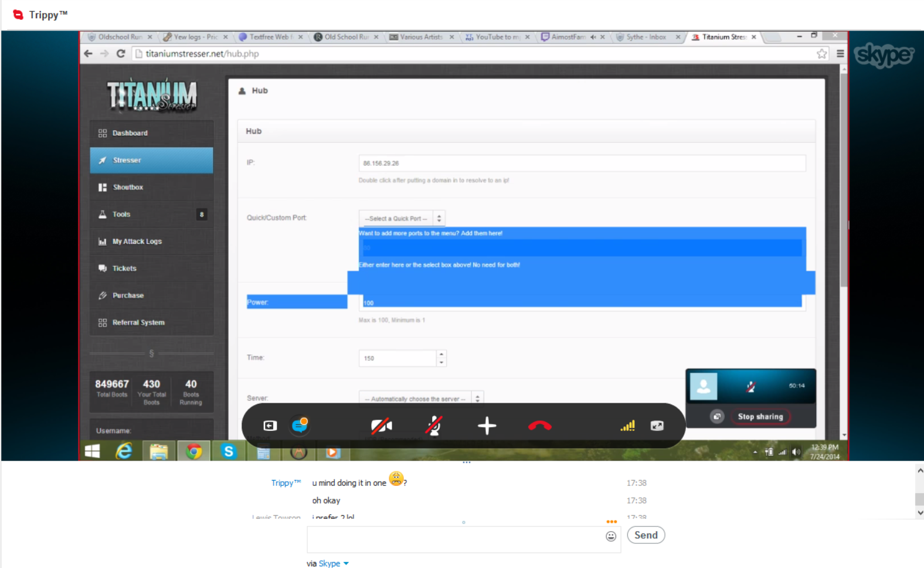Click the chat message input box
924x568 pixels.
(x=456, y=539)
